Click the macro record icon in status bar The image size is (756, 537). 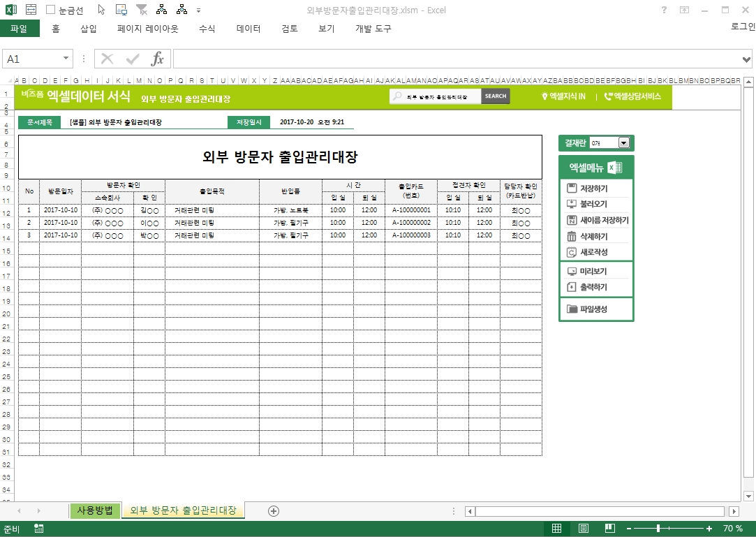coord(39,529)
